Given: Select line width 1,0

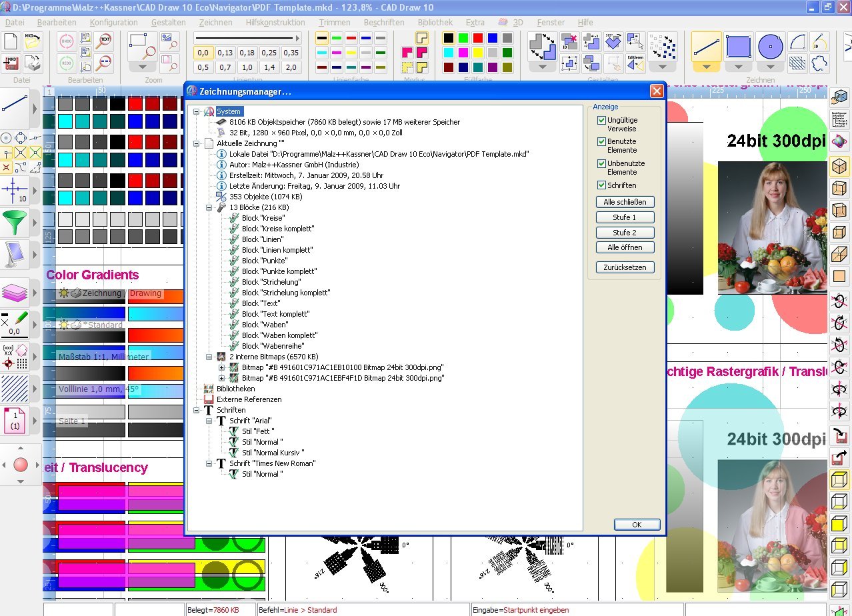Looking at the screenshot, I should (247, 67).
